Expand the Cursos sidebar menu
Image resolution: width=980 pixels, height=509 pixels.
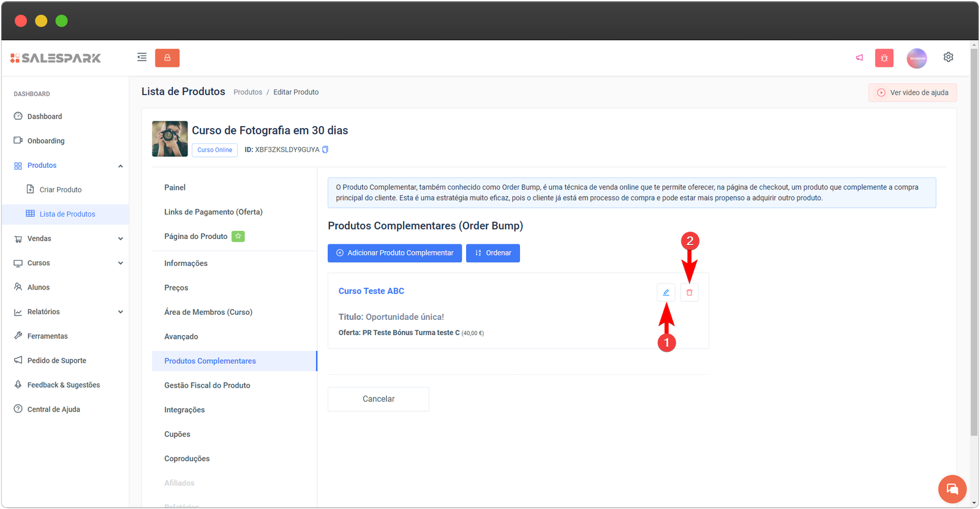point(120,263)
